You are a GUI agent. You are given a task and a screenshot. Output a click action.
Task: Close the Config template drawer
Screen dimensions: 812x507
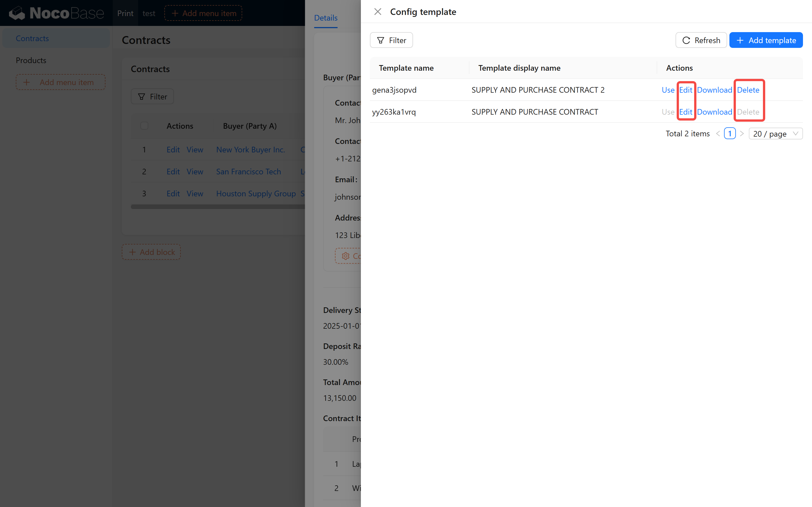click(378, 12)
